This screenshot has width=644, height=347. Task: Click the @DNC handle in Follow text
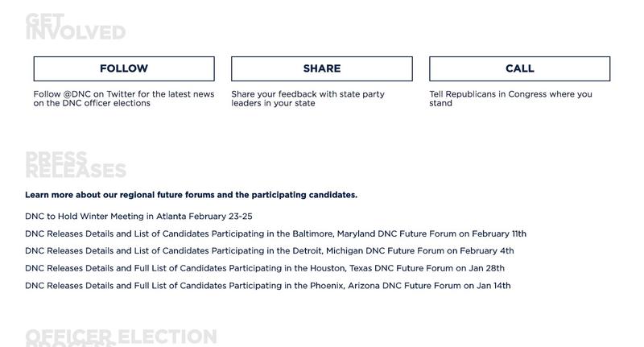tap(76, 94)
